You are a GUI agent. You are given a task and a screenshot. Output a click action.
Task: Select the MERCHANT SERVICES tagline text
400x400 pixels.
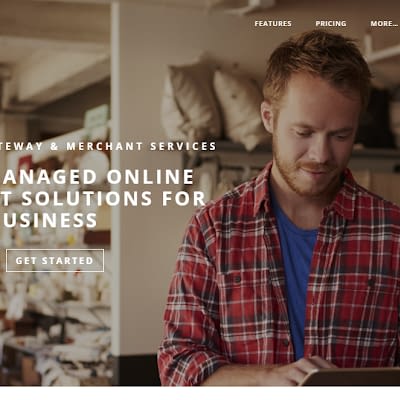coord(141,146)
